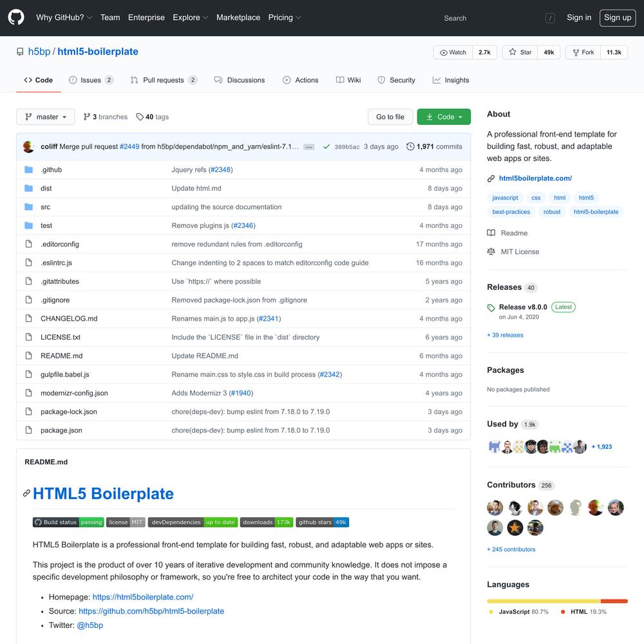Click the book icon beside Readme
This screenshot has width=644, height=644.
coord(491,233)
